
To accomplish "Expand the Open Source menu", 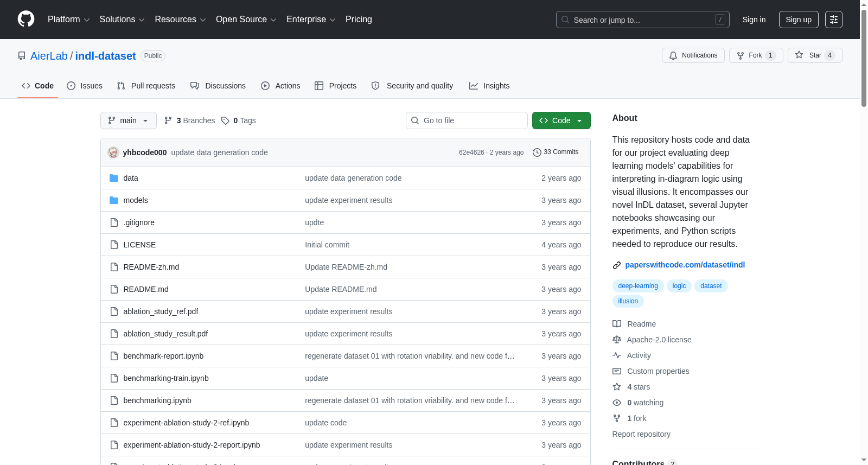I will (246, 20).
